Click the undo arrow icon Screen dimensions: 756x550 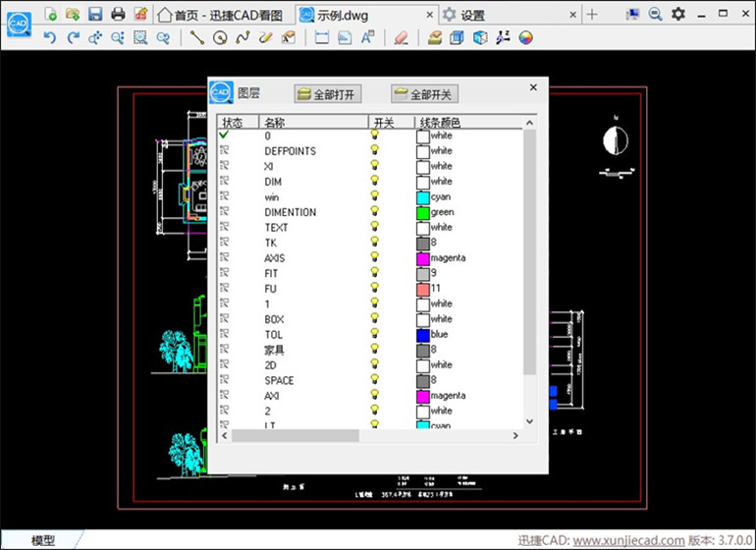pos(50,37)
